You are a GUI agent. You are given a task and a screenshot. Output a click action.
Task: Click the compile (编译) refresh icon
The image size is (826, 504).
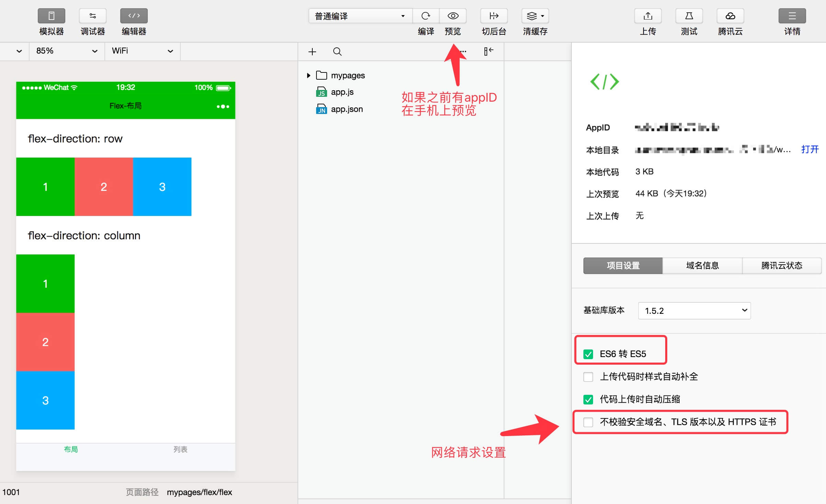[x=426, y=16]
